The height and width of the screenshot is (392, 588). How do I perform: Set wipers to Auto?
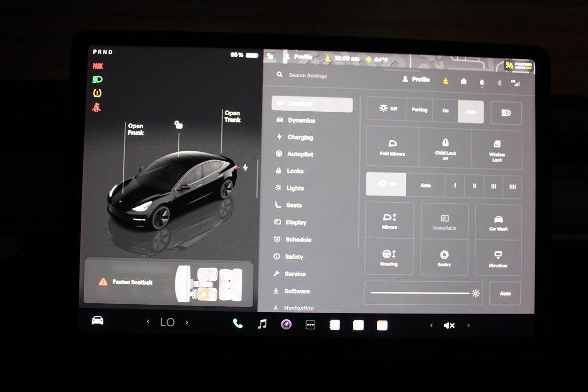pyautogui.click(x=425, y=186)
